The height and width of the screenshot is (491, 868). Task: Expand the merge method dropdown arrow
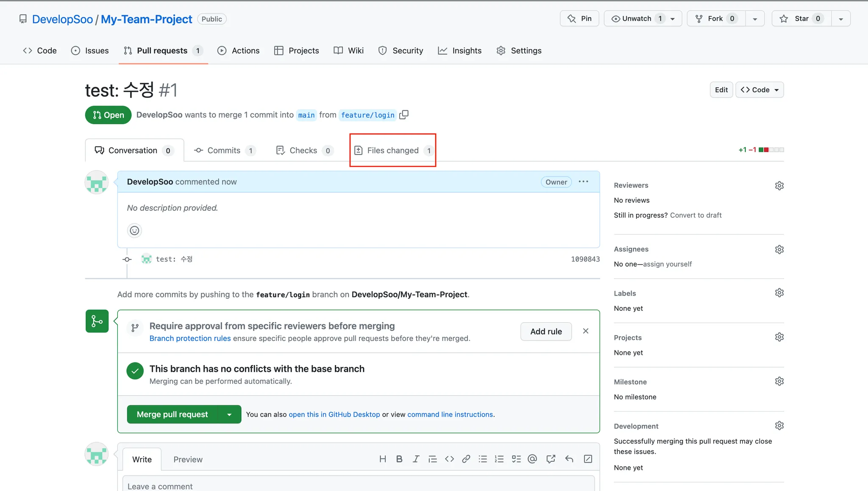[x=229, y=414]
